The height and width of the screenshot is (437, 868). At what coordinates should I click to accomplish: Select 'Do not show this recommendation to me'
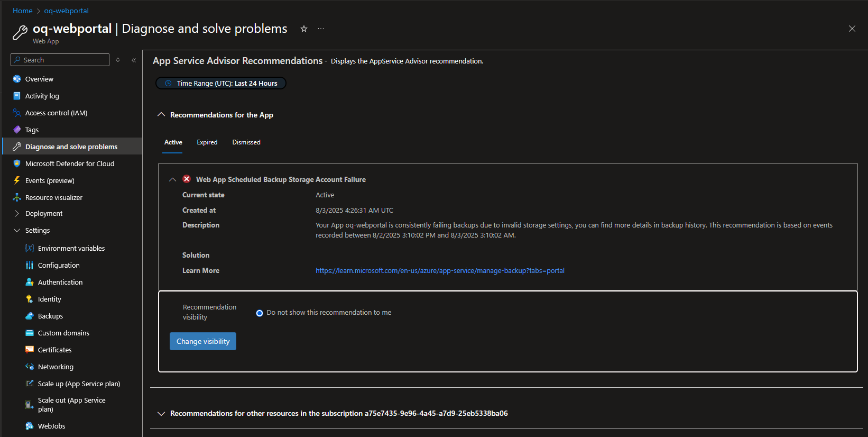coord(260,313)
